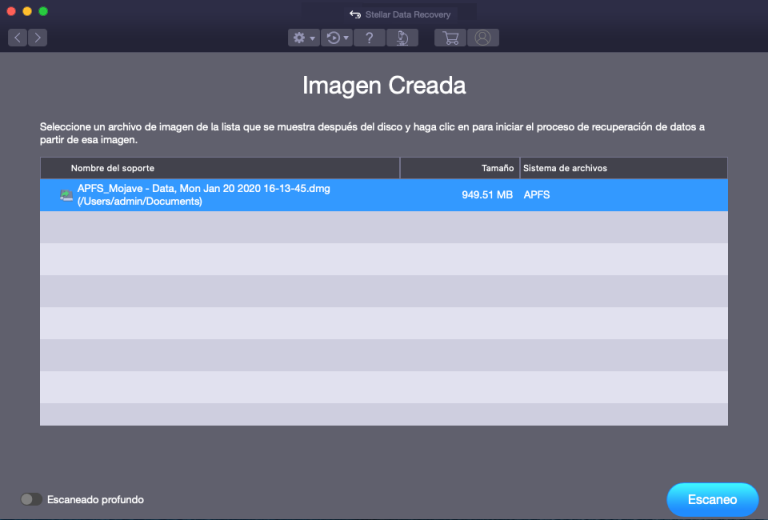Open the resume recovery history dropdown

pyautogui.click(x=339, y=38)
